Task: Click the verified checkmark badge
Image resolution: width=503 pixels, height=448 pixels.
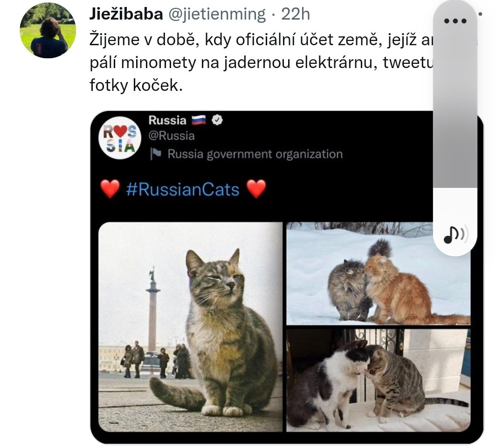Action: 217,120
